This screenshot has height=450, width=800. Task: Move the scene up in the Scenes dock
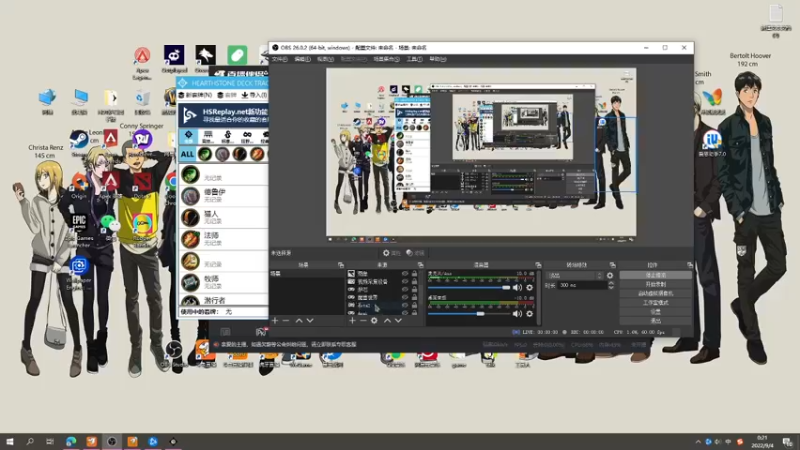tap(299, 320)
